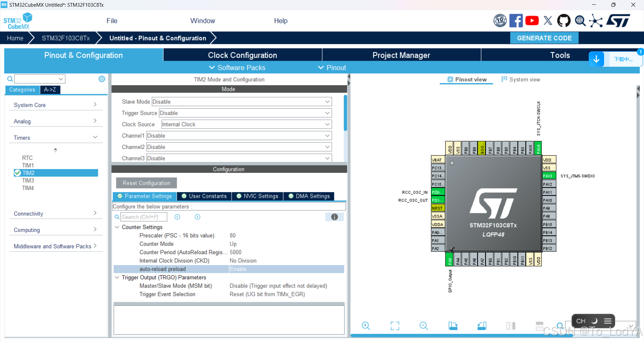Click the peripheral search magnifier icon
This screenshot has width=644, height=342.
pyautogui.click(x=10, y=79)
